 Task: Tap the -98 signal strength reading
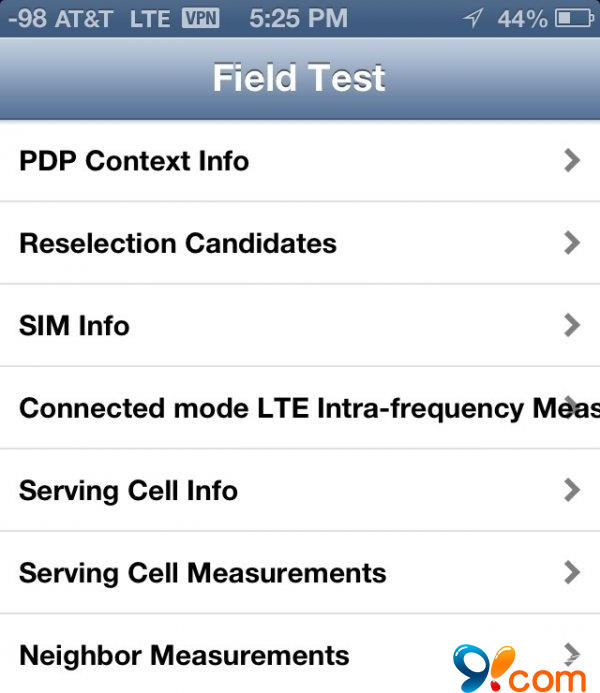[28, 18]
